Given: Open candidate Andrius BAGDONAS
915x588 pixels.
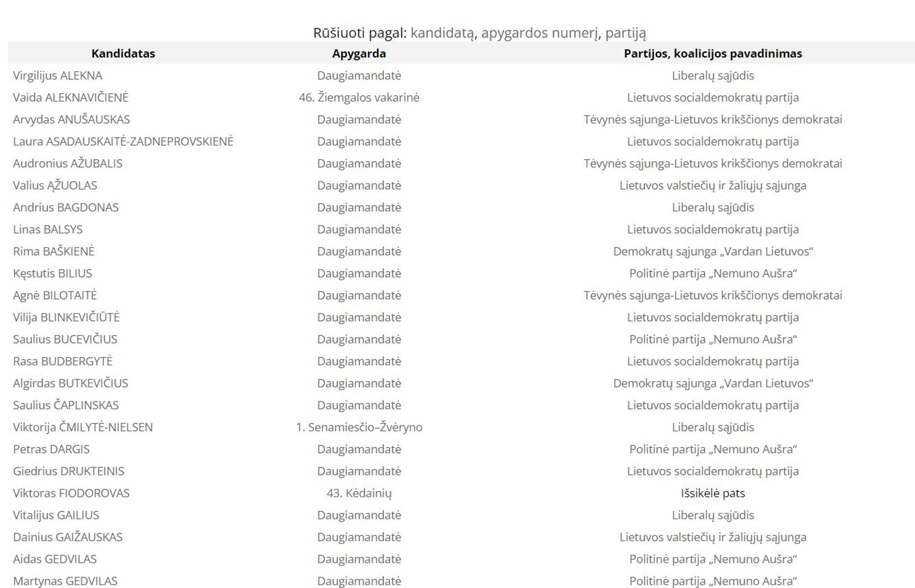Looking at the screenshot, I should click(65, 207).
